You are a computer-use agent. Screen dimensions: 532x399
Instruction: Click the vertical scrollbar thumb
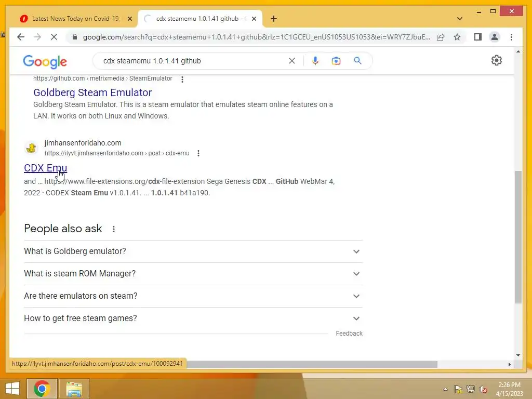[x=518, y=237]
